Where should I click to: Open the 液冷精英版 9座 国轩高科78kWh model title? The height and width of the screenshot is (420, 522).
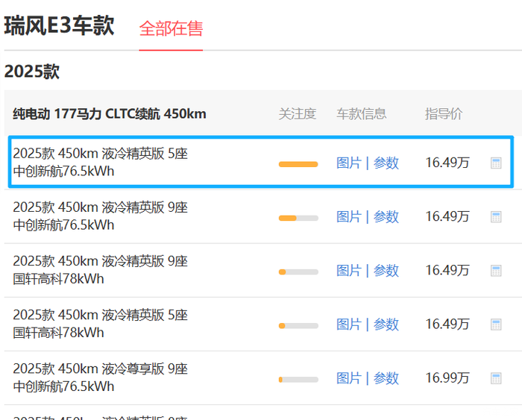point(100,270)
